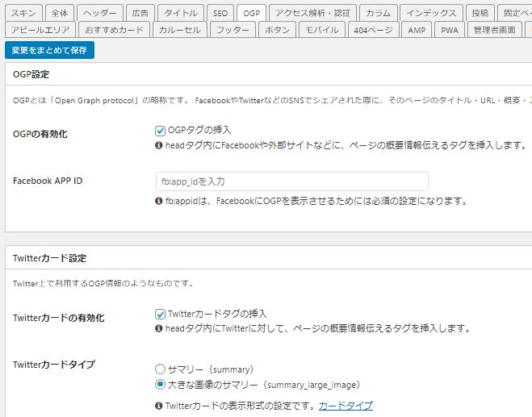Click the Twitterカードタイプ label
This screenshot has width=532, height=417.
pos(54,365)
